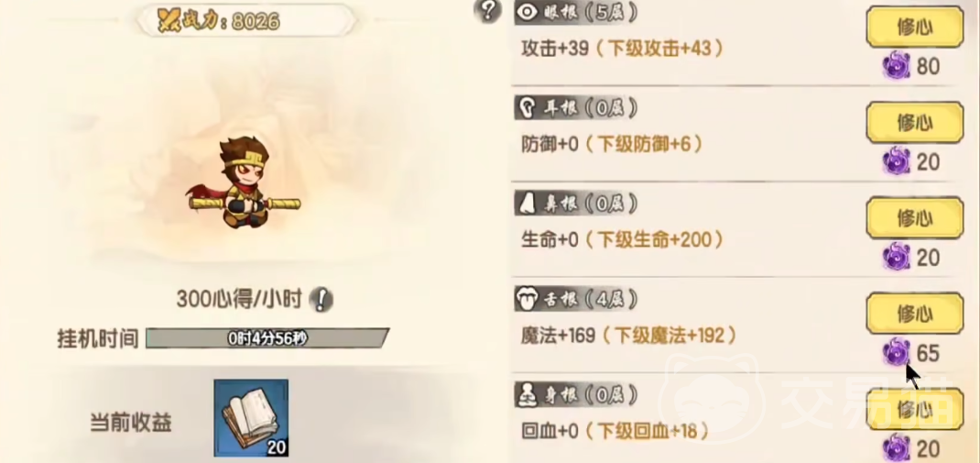Click the question mark help icon

tap(488, 11)
